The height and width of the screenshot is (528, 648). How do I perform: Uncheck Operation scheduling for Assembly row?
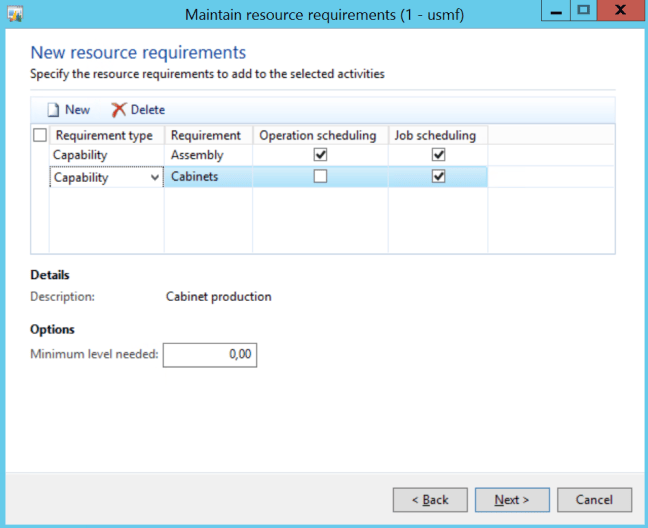[320, 155]
